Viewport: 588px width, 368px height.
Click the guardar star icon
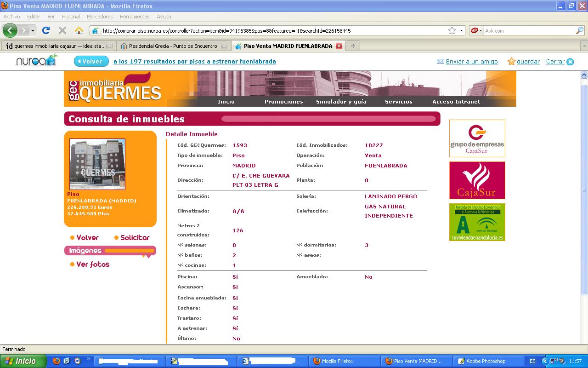tap(511, 62)
